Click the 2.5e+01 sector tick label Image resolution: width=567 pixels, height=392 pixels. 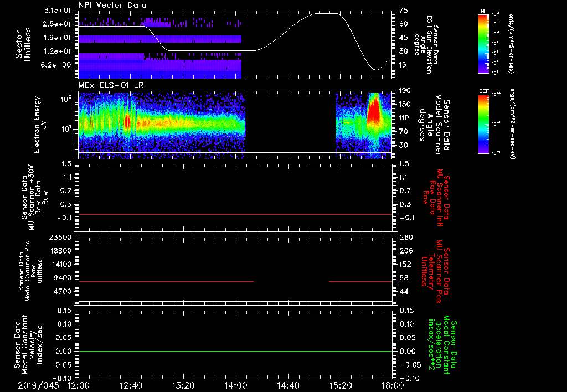[x=57, y=24]
